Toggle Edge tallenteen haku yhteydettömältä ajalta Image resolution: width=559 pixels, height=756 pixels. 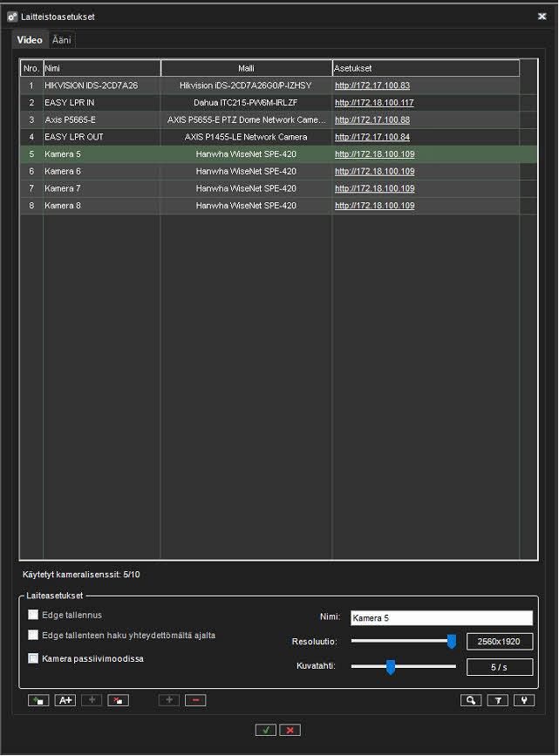coord(34,636)
